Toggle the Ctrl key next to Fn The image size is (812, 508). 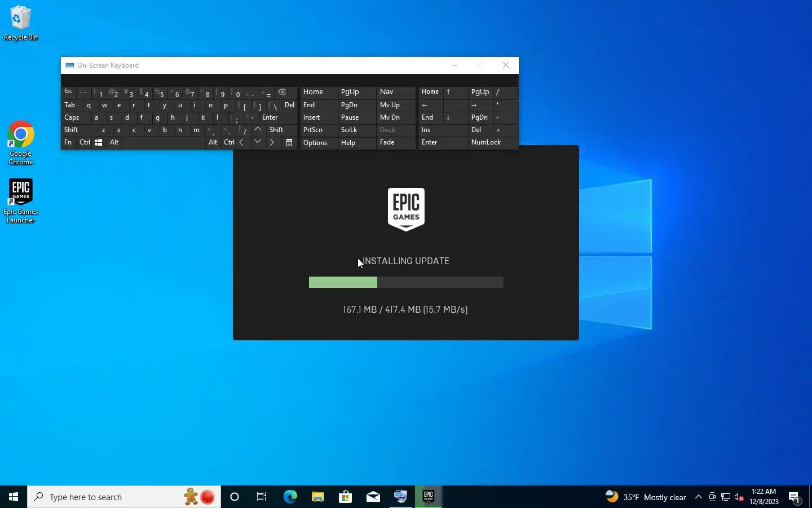[x=85, y=143]
